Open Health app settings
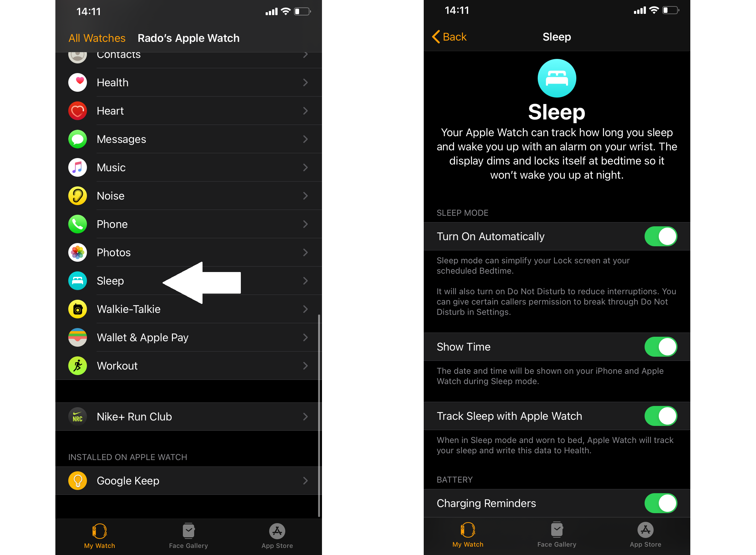Image resolution: width=756 pixels, height=555 pixels. pos(189,82)
